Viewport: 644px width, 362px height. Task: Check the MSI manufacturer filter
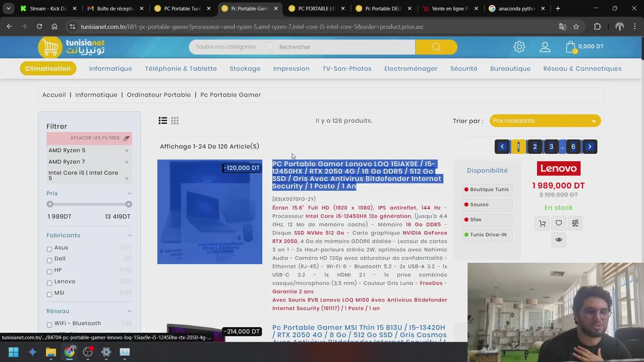point(49,294)
